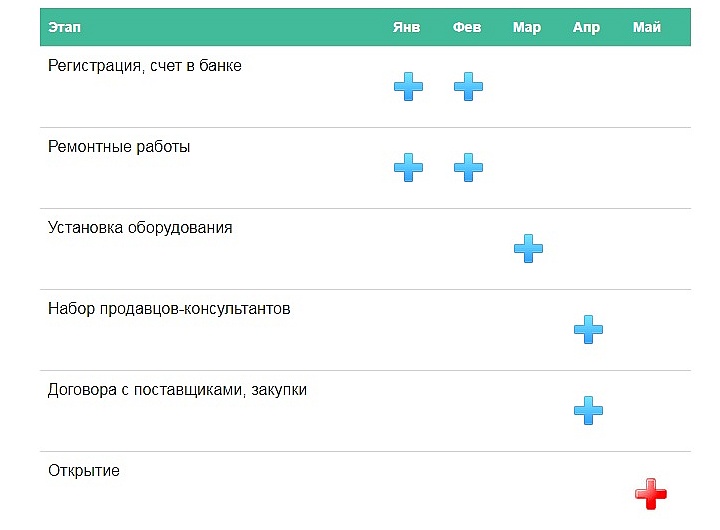The width and height of the screenshot is (720, 530).
Task: Select the February plus icon for Ремонтные работы
Action: pyautogui.click(x=468, y=167)
